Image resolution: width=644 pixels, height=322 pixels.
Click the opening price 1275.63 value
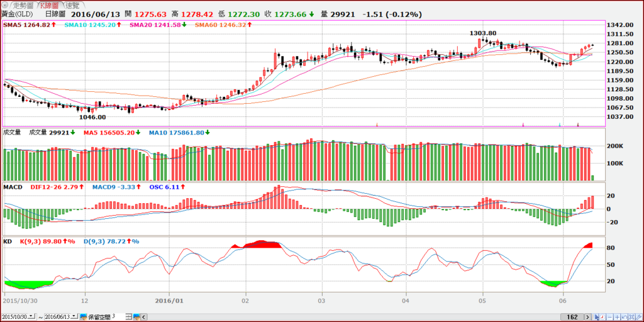pyautogui.click(x=150, y=14)
